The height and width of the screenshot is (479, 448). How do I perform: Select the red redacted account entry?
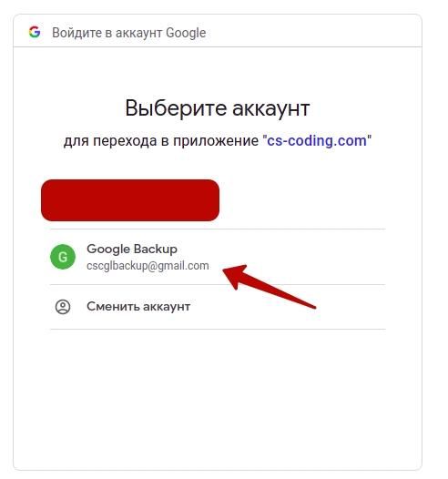(x=130, y=200)
